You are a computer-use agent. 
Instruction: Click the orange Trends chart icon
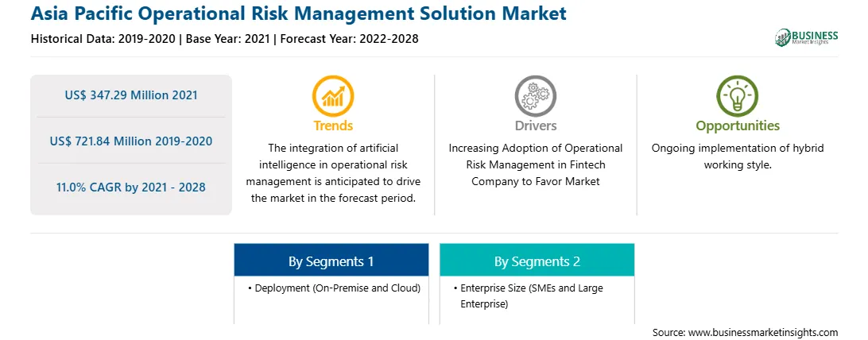333,95
